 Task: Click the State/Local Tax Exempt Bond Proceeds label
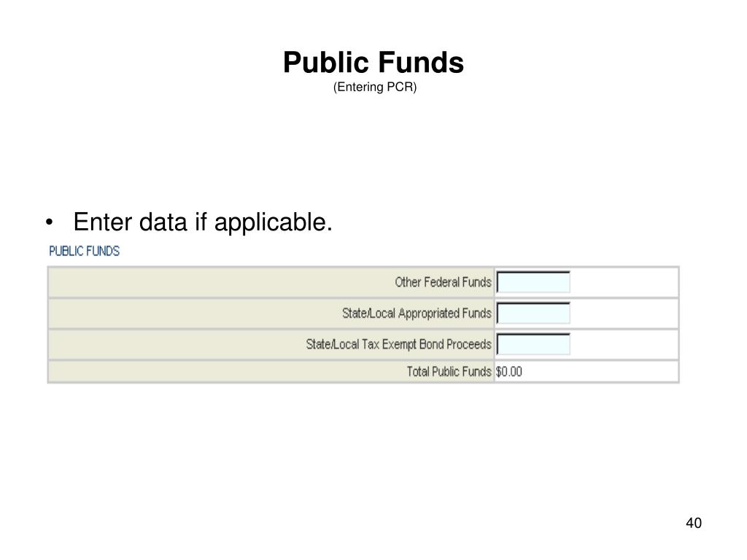(x=399, y=344)
